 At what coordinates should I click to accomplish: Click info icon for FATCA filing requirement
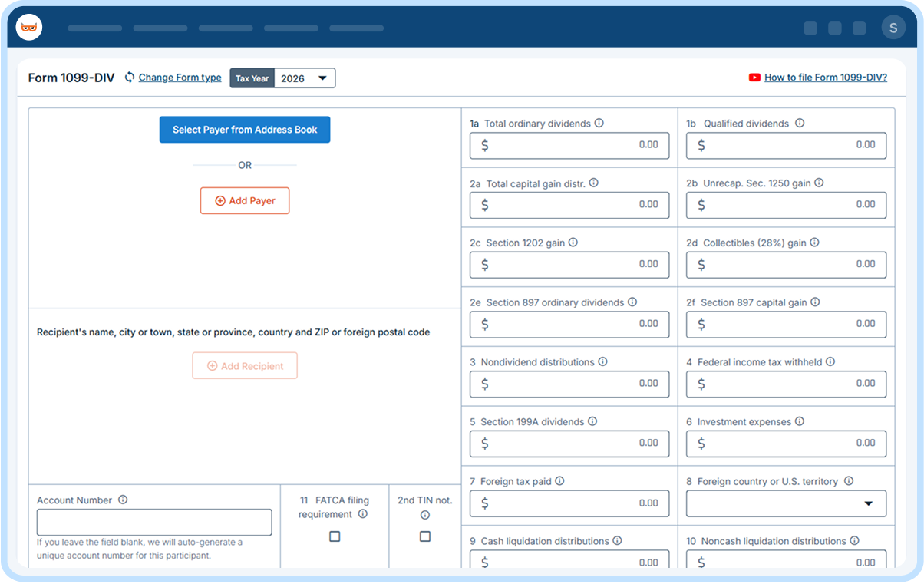coord(363,514)
